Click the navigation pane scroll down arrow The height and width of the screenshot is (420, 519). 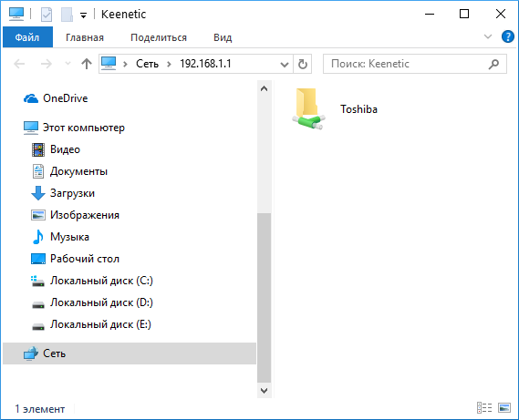click(265, 391)
